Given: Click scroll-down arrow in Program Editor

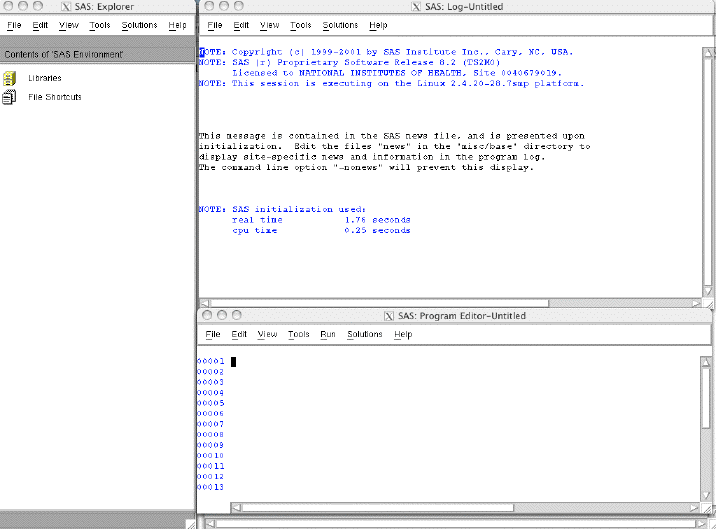Looking at the screenshot, I should pos(706,494).
